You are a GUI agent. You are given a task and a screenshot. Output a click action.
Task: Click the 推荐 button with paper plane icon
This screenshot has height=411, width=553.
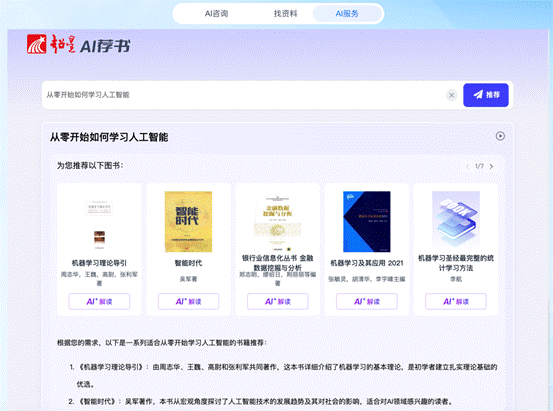pos(486,95)
